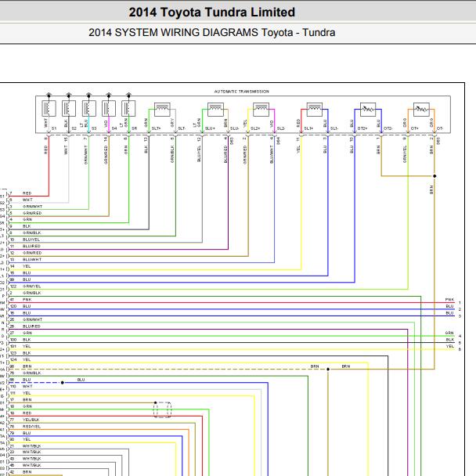
Task: Click the OT+ terminal label
Action: (414, 128)
